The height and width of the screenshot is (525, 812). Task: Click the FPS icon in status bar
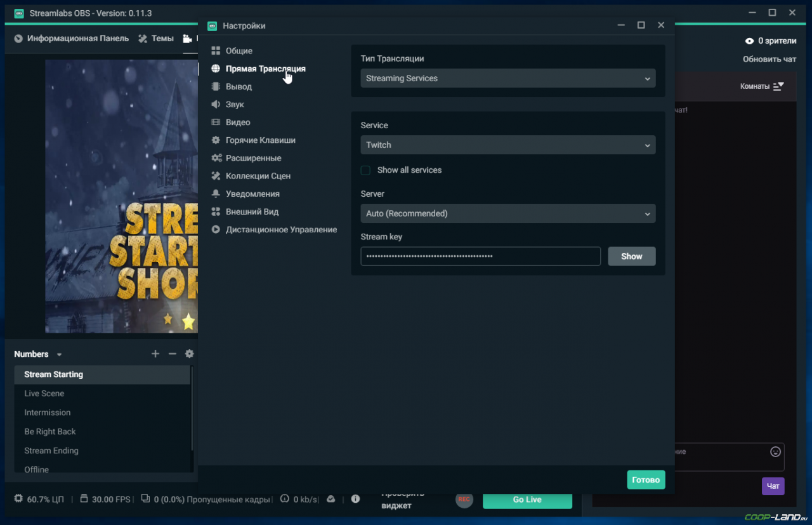coord(84,499)
